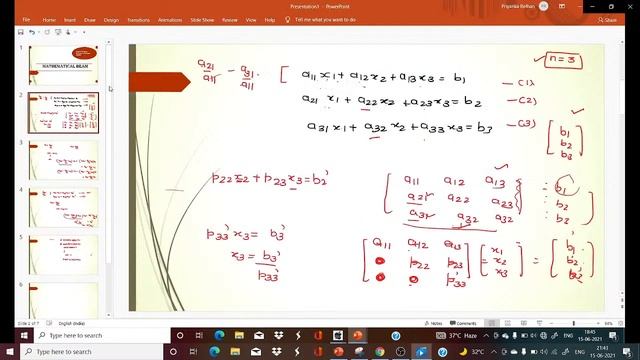Image resolution: width=640 pixels, height=360 pixels.
Task: Open the account name Priyanka in title bar
Action: [x=518, y=6]
